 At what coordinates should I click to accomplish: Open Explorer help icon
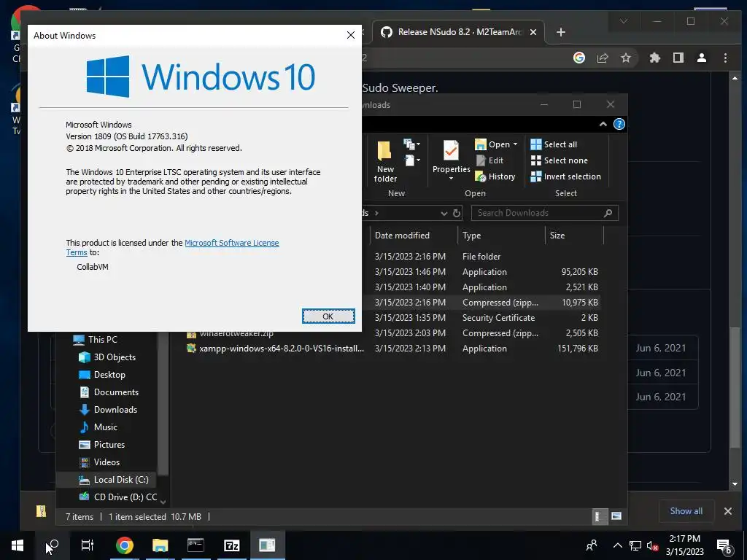point(619,124)
